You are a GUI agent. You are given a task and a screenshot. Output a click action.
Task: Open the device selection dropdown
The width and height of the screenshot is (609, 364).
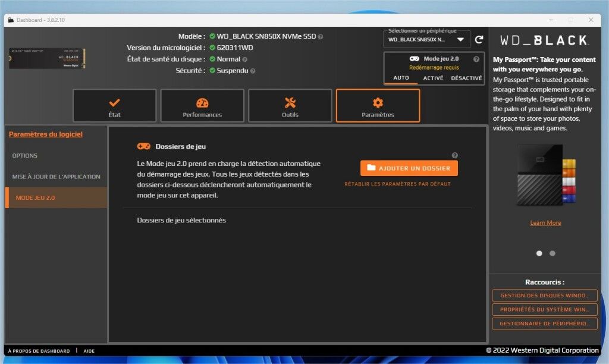[x=427, y=39]
